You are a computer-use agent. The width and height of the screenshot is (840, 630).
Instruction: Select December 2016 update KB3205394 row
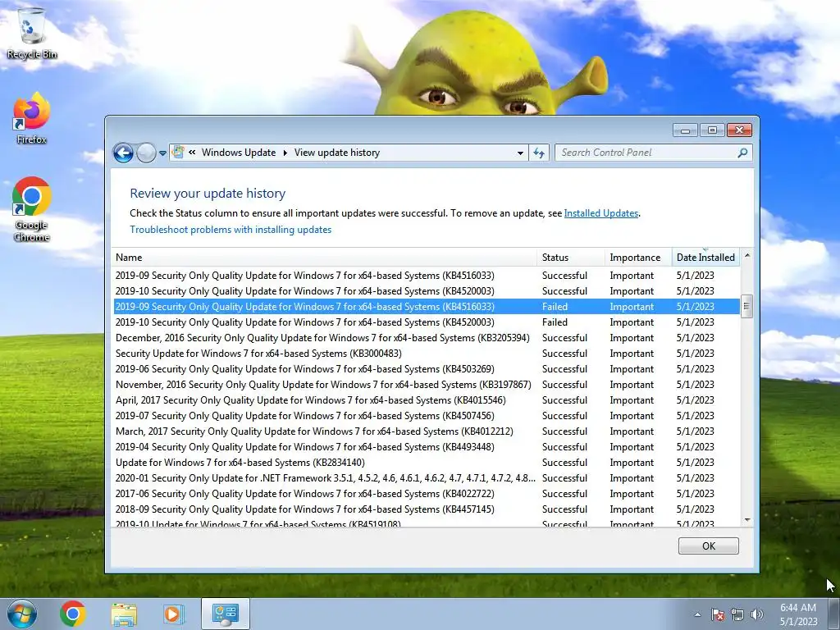tap(426, 337)
